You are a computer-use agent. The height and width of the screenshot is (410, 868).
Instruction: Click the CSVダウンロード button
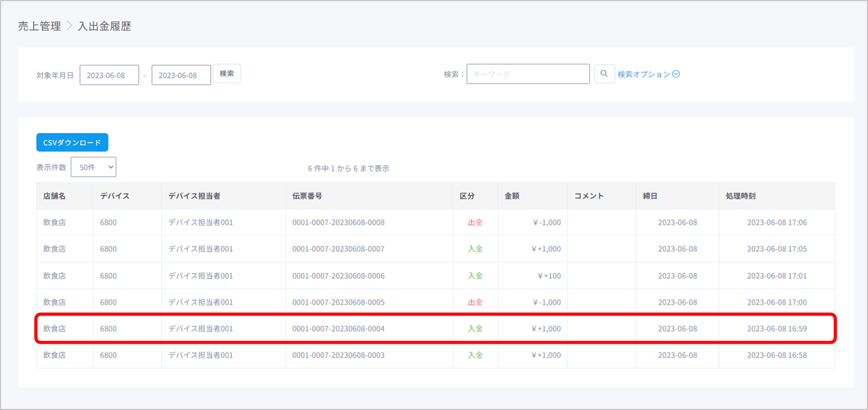pyautogui.click(x=72, y=143)
